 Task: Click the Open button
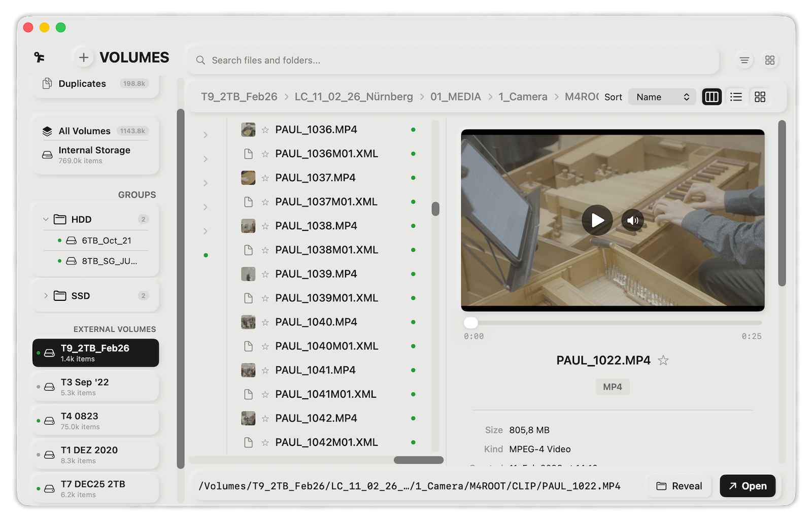click(748, 486)
